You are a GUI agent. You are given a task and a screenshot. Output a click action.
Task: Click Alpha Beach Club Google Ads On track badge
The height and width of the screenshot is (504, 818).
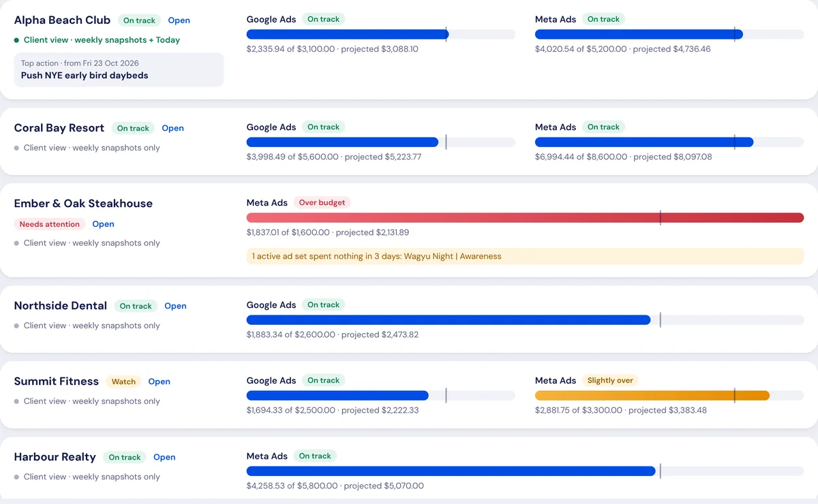(x=323, y=19)
